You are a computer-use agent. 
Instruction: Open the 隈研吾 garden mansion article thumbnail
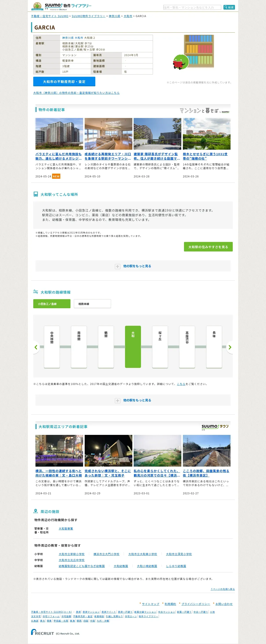[x=158, y=134]
